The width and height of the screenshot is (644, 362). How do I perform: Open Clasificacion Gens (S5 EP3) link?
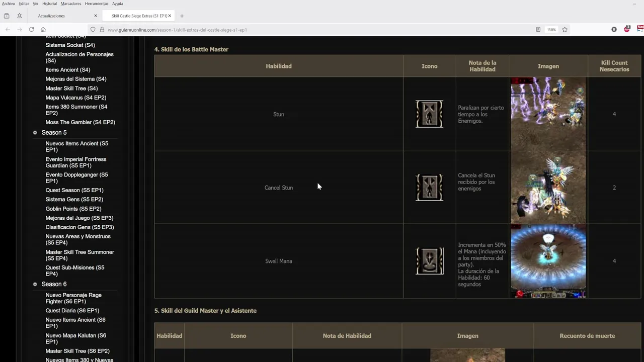click(x=79, y=227)
